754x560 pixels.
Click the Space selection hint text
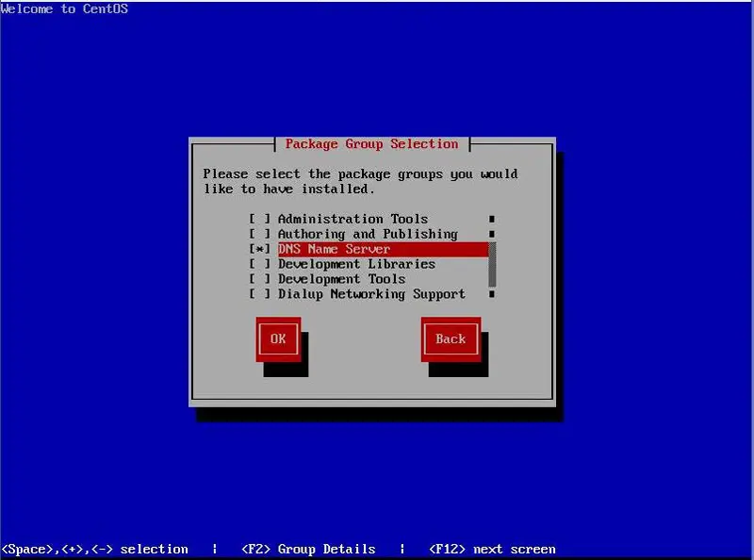tap(95, 549)
